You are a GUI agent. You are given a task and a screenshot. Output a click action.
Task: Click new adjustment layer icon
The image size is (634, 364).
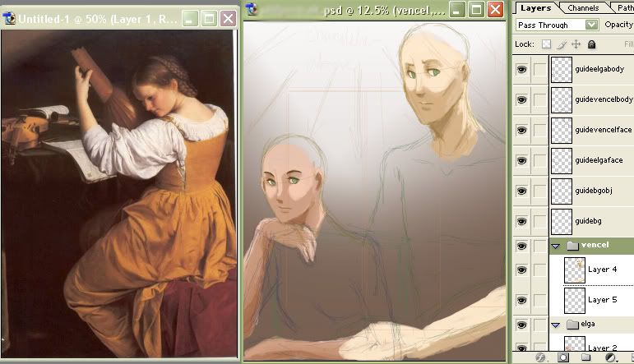609,357
